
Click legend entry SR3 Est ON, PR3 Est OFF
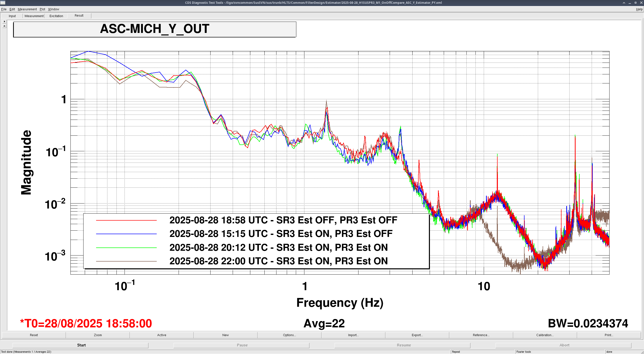pyautogui.click(x=281, y=234)
